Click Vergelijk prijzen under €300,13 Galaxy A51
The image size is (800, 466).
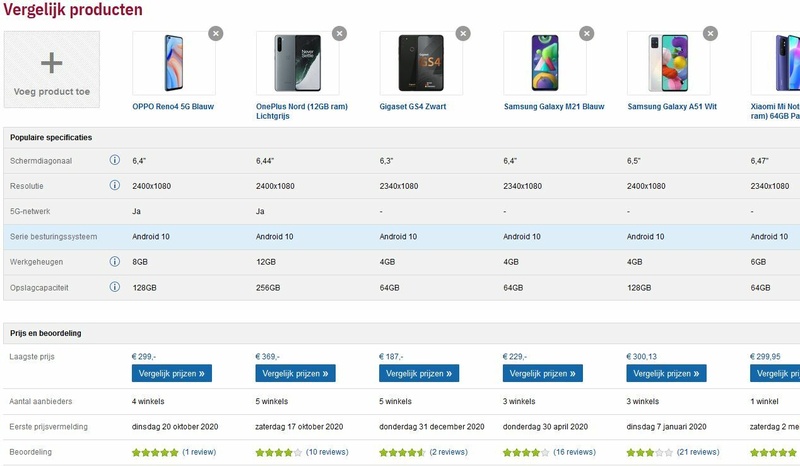(x=666, y=373)
